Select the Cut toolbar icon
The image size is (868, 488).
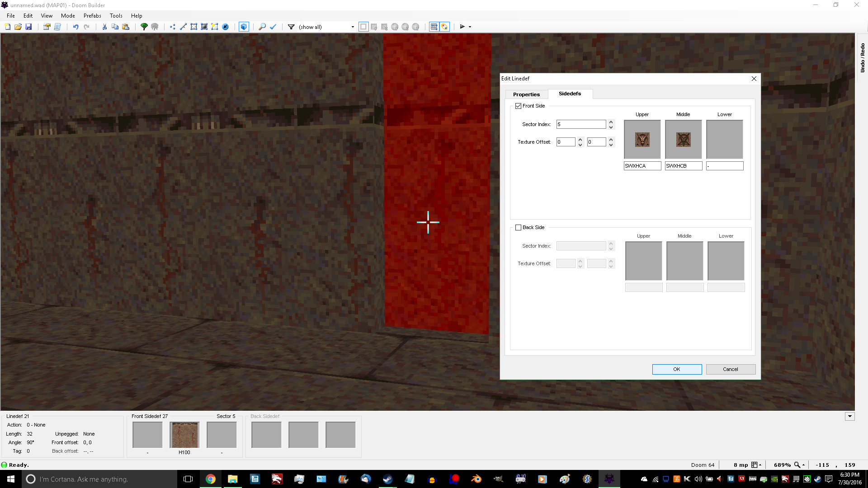click(104, 27)
